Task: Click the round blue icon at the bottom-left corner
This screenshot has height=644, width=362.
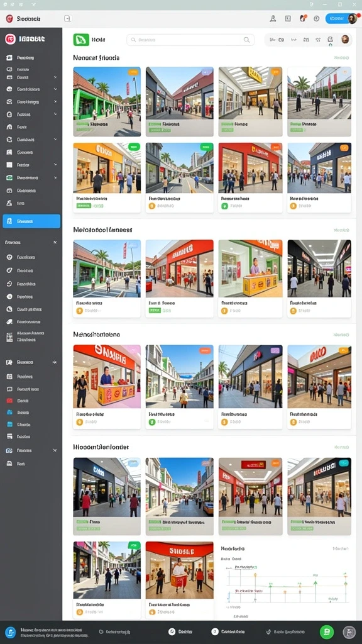Action: click(10, 632)
